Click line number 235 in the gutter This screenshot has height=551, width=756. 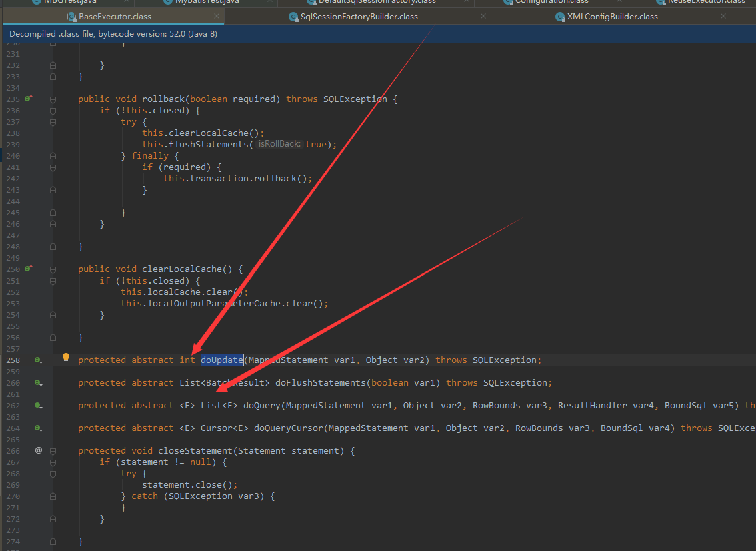[x=13, y=99]
